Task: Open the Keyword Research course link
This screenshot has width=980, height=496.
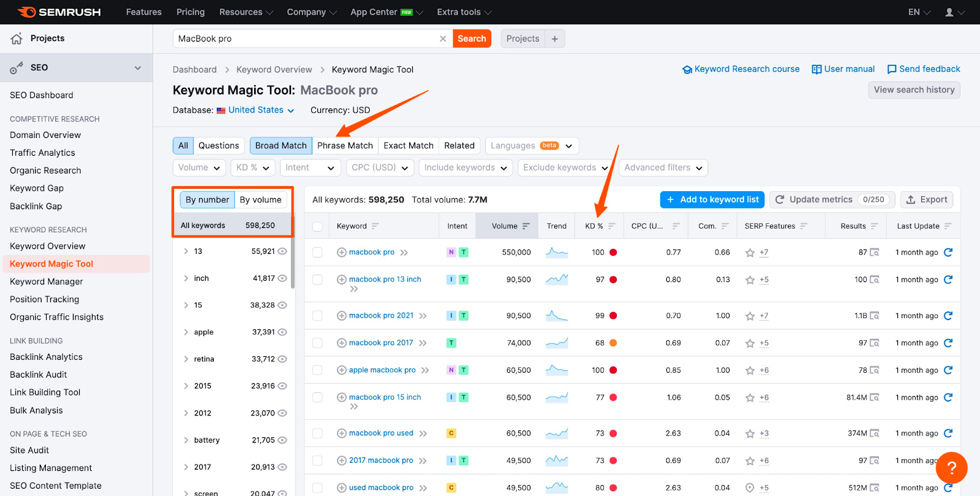Action: (x=741, y=69)
